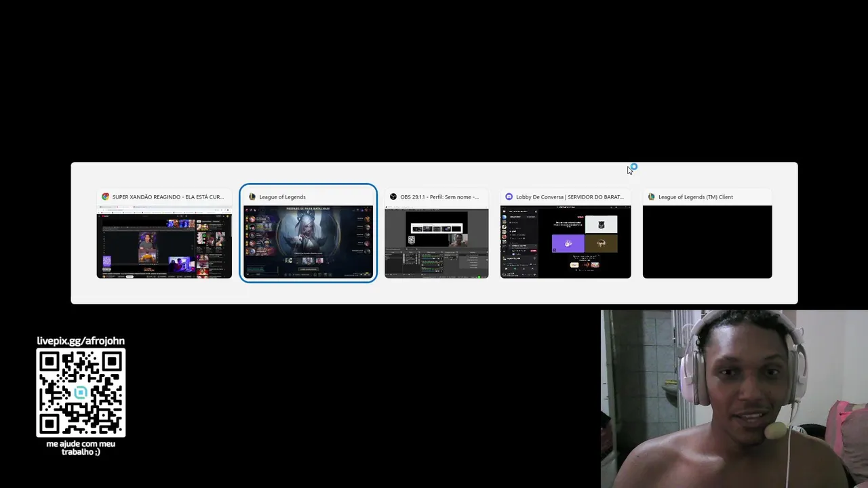Click the Discord icon beside Lobby De Conversa
This screenshot has width=868, height=488.
[509, 197]
